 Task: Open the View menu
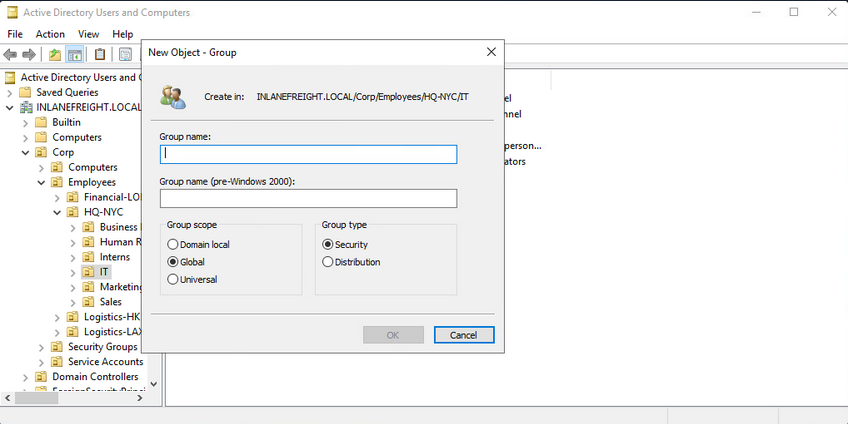pos(89,34)
